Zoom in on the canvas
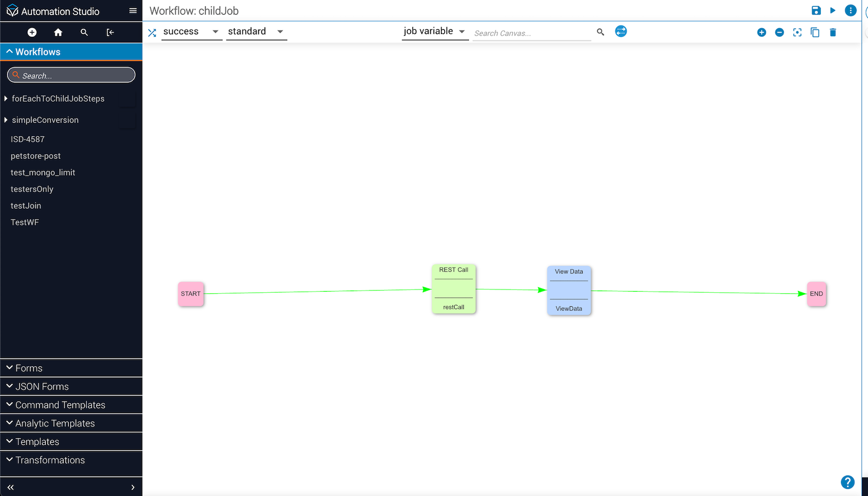 761,33
